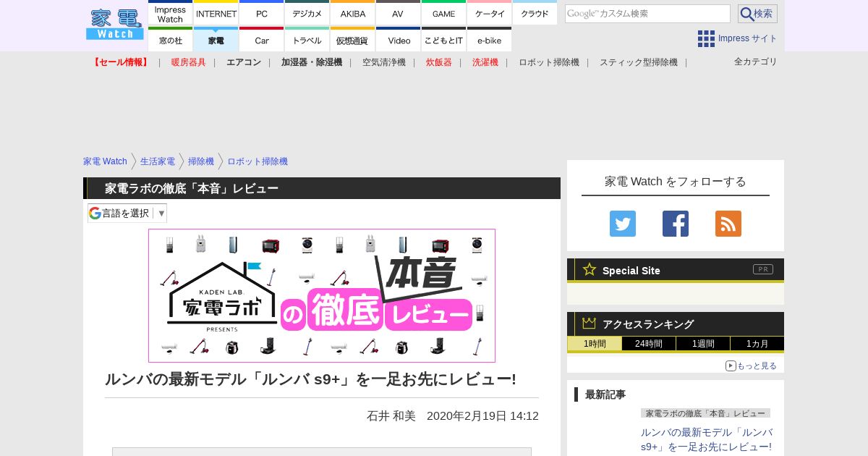
Task: Go to Impress Watch tab
Action: 171,14
